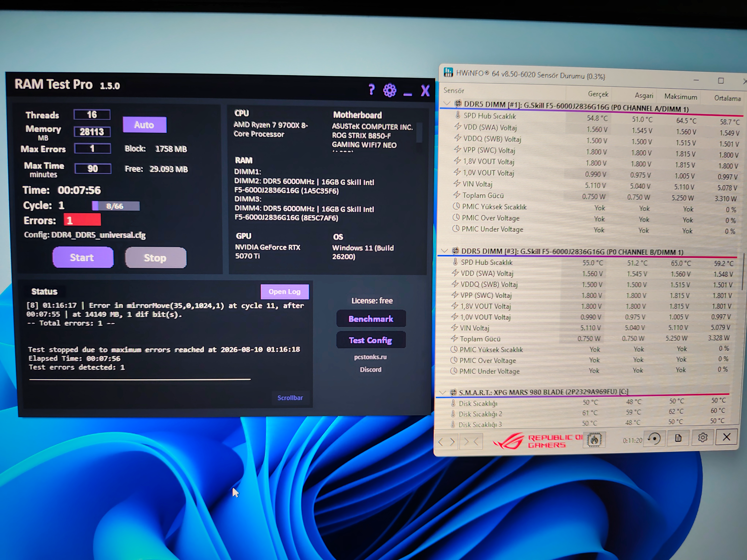Click the Memory MB field showing 28113

click(x=92, y=132)
